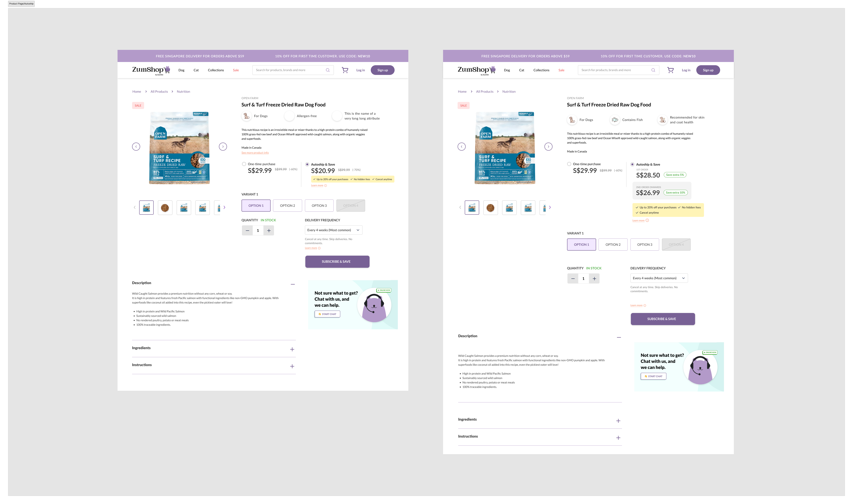Click Log in link on right page

(686, 70)
